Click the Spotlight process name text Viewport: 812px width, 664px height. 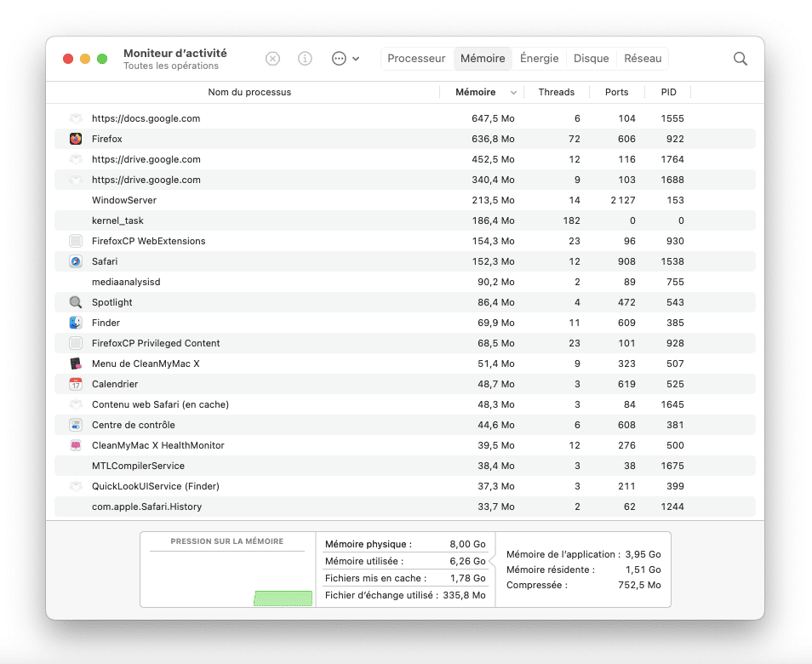pos(112,302)
